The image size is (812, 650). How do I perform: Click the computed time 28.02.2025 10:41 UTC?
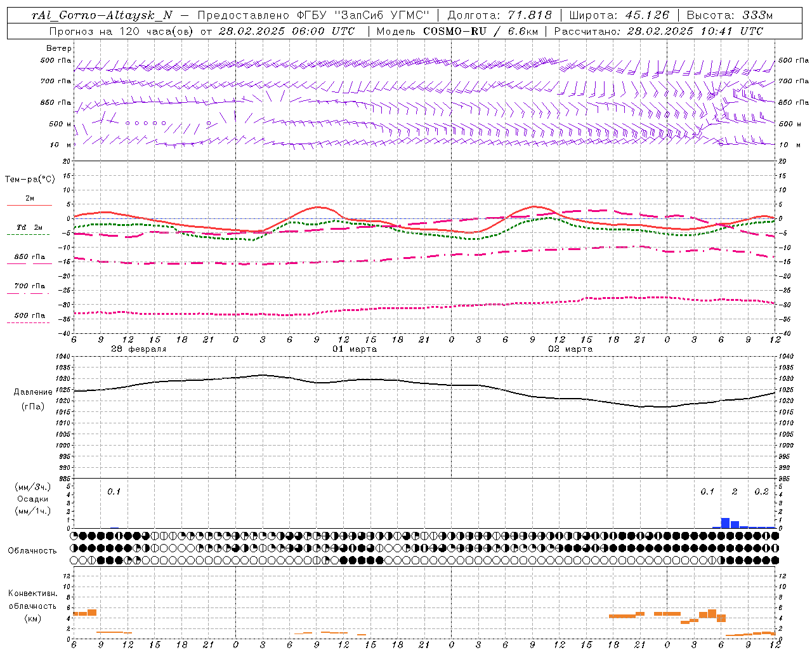[695, 31]
